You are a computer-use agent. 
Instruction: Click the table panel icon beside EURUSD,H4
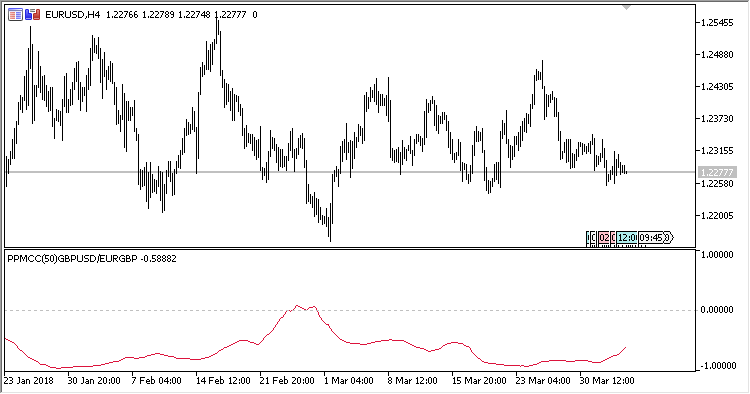point(15,15)
